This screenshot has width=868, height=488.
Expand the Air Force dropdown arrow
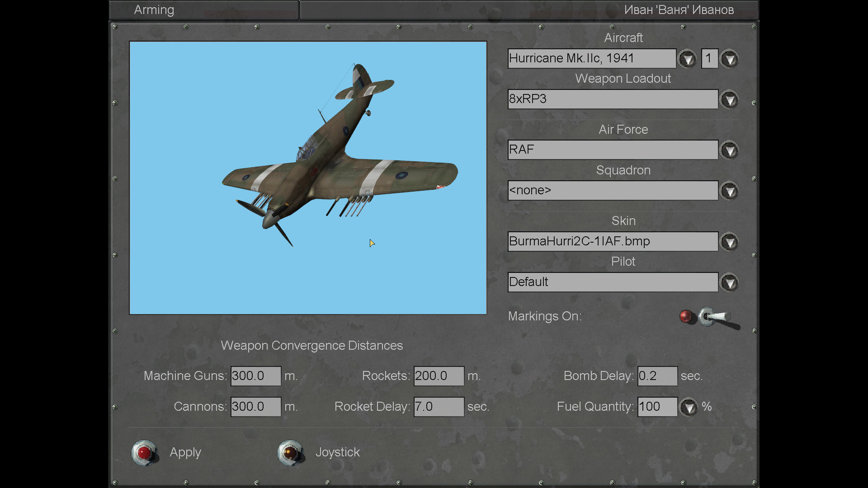point(729,150)
